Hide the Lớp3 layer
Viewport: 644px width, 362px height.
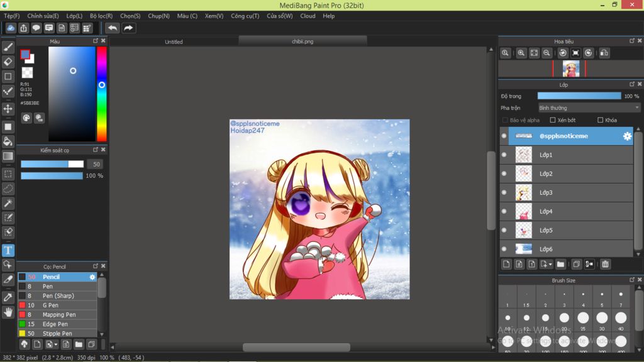(x=504, y=192)
